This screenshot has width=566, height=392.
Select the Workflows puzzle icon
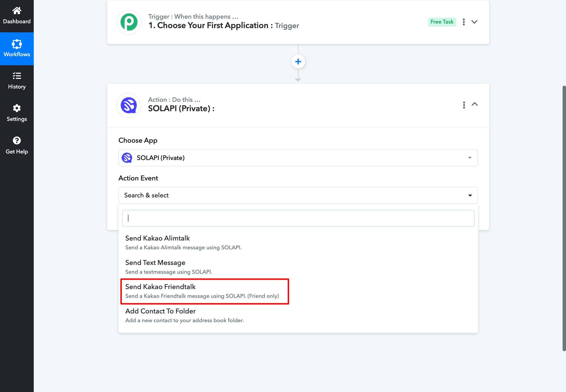(x=17, y=44)
